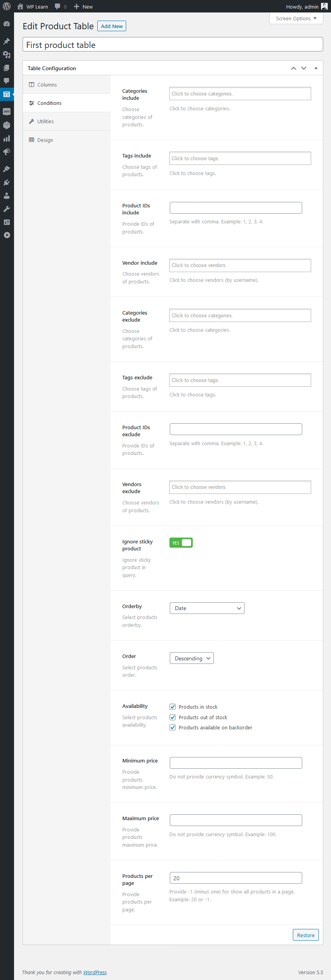Switch to the Design tab
331x980 pixels.
[x=67, y=140]
